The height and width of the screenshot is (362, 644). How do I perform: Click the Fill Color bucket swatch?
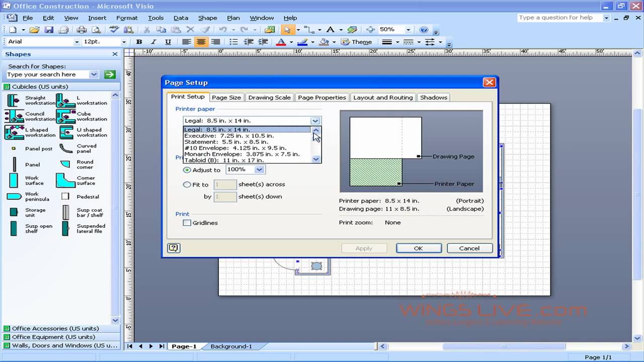click(x=324, y=42)
